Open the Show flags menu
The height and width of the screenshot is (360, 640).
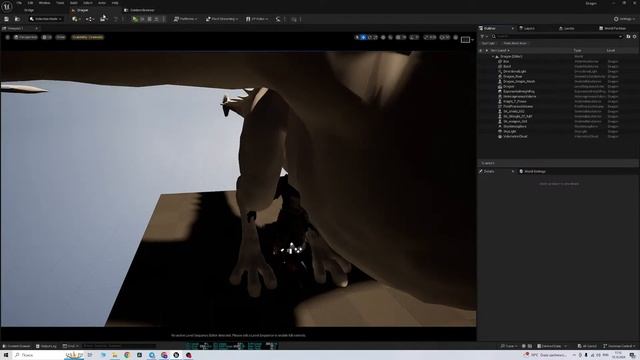point(60,37)
